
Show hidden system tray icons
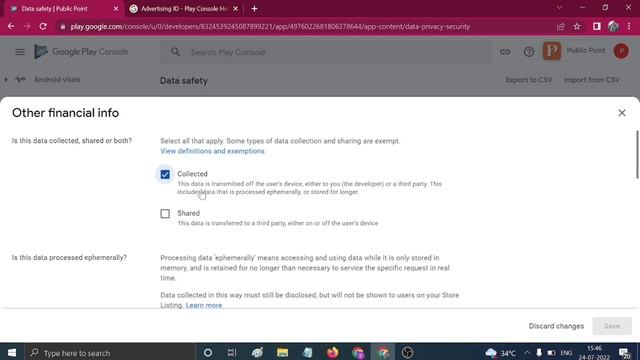coord(527,353)
